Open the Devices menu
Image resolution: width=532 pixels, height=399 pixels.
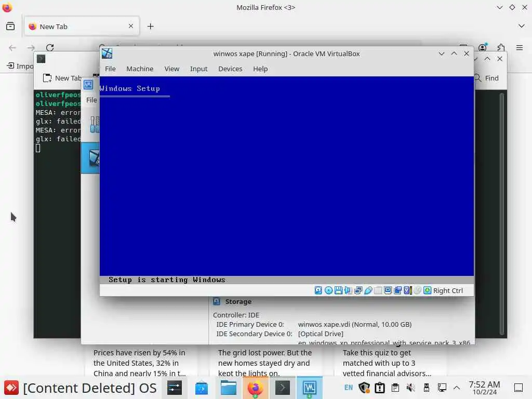pyautogui.click(x=230, y=69)
